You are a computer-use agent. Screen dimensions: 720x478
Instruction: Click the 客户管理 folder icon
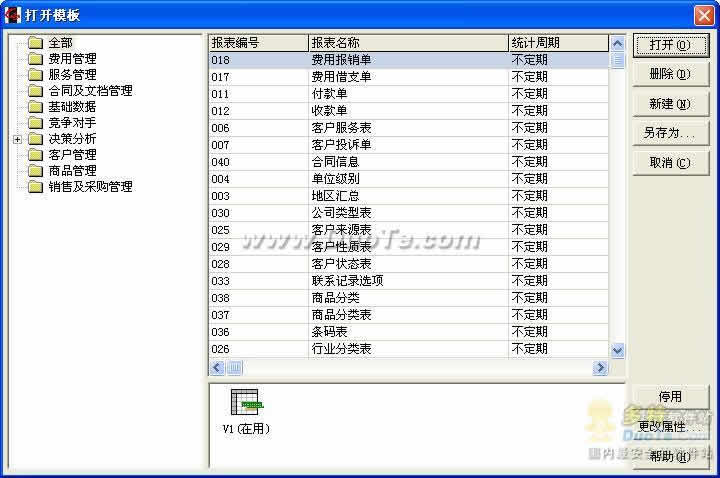click(35, 155)
